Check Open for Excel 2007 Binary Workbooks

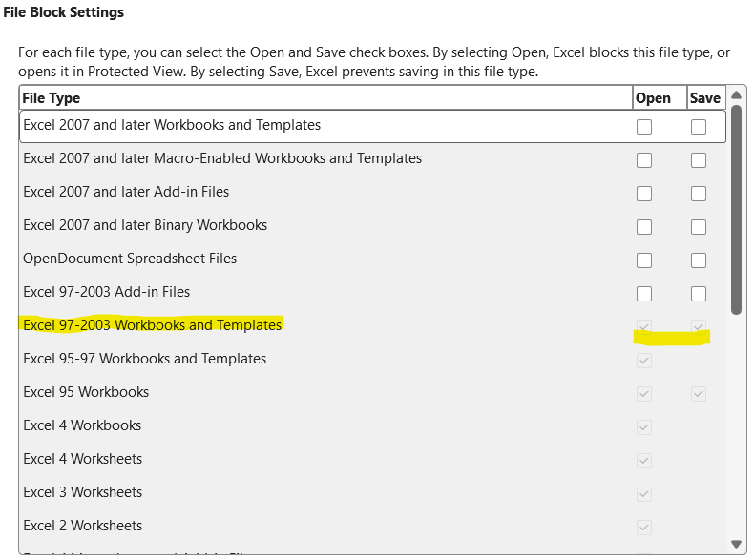[x=644, y=227]
